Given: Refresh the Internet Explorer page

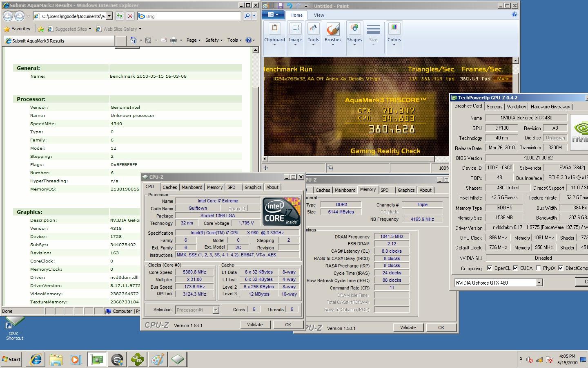Looking at the screenshot, I should [119, 16].
